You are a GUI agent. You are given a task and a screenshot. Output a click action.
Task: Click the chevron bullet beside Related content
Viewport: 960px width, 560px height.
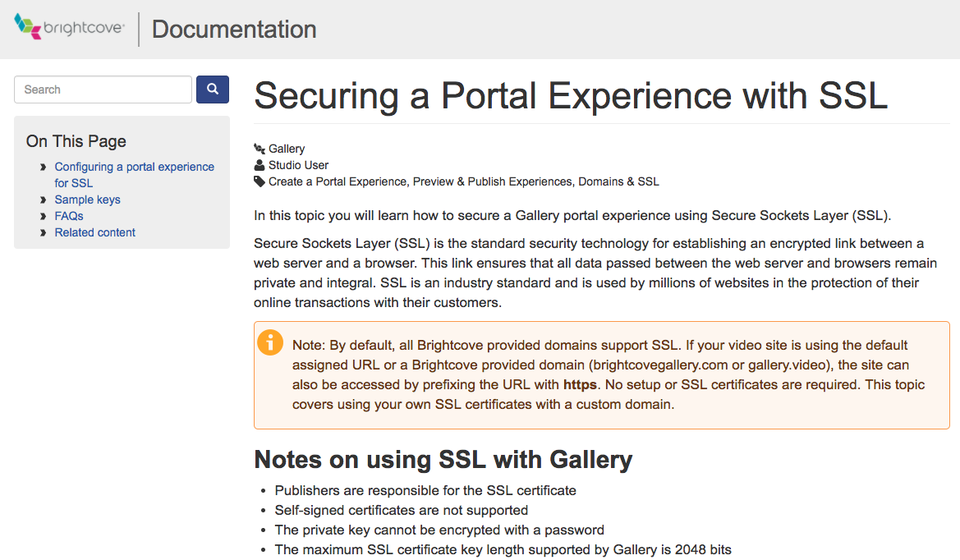tap(43, 232)
